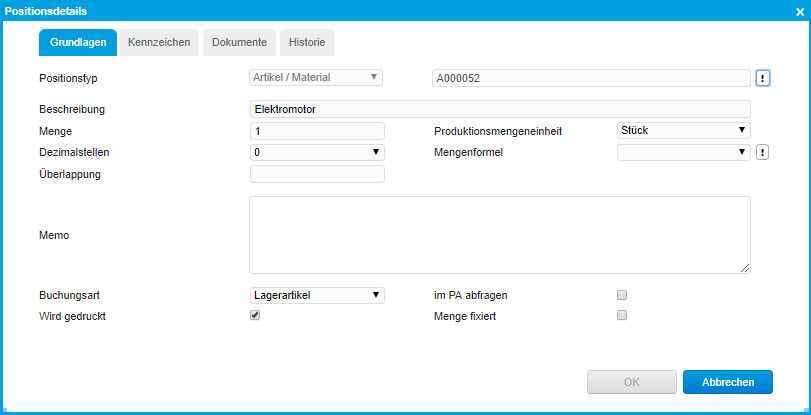This screenshot has height=415, width=811.
Task: Focus the Menge input field
Action: click(316, 130)
